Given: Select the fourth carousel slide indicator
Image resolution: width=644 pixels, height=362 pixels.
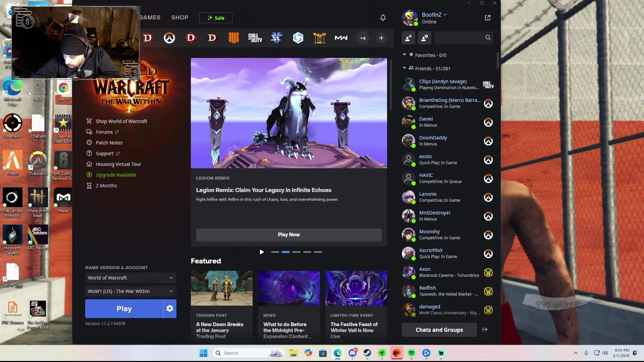Looking at the screenshot, I should pyautogui.click(x=307, y=252).
